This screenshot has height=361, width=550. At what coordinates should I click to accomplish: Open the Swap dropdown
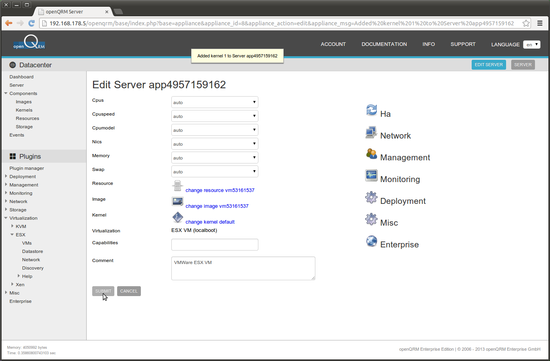click(x=215, y=172)
